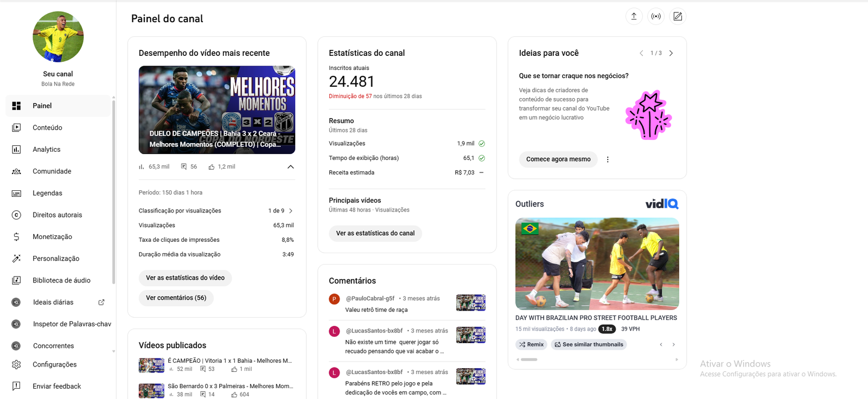This screenshot has width=868, height=399.
Task: Click the Receita estimada R$ 7,03 value
Action: 464,173
